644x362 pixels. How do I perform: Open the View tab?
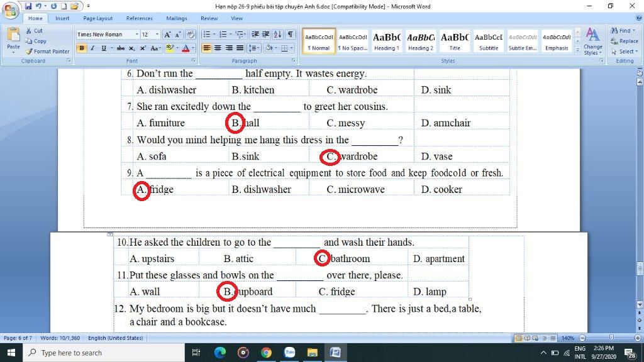click(x=236, y=18)
